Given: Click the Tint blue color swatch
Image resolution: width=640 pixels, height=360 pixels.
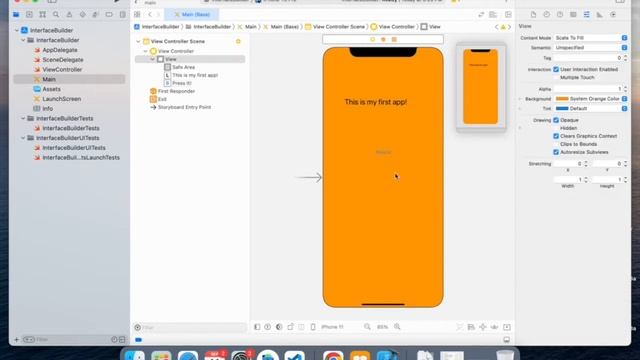Looking at the screenshot, I should [x=562, y=109].
